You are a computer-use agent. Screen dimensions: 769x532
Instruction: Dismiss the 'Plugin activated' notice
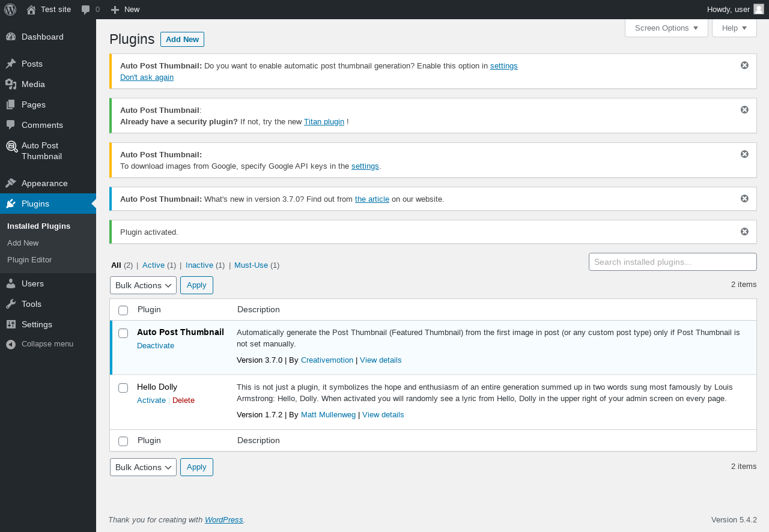(744, 232)
